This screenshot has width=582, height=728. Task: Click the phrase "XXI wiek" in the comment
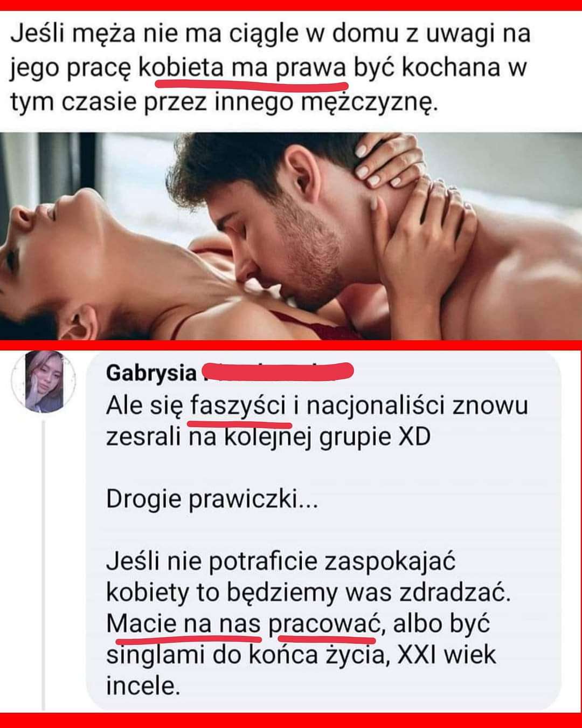click(x=446, y=656)
